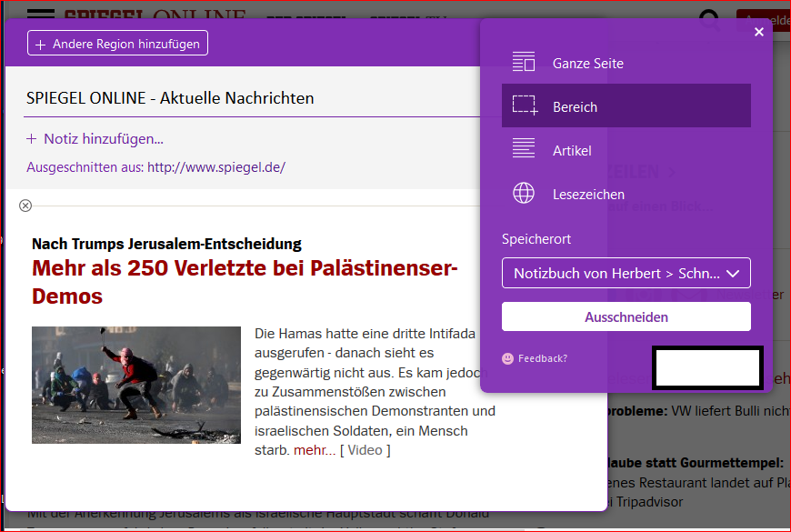Click the Feedback smiley icon
This screenshot has width=791, height=532.
click(507, 358)
